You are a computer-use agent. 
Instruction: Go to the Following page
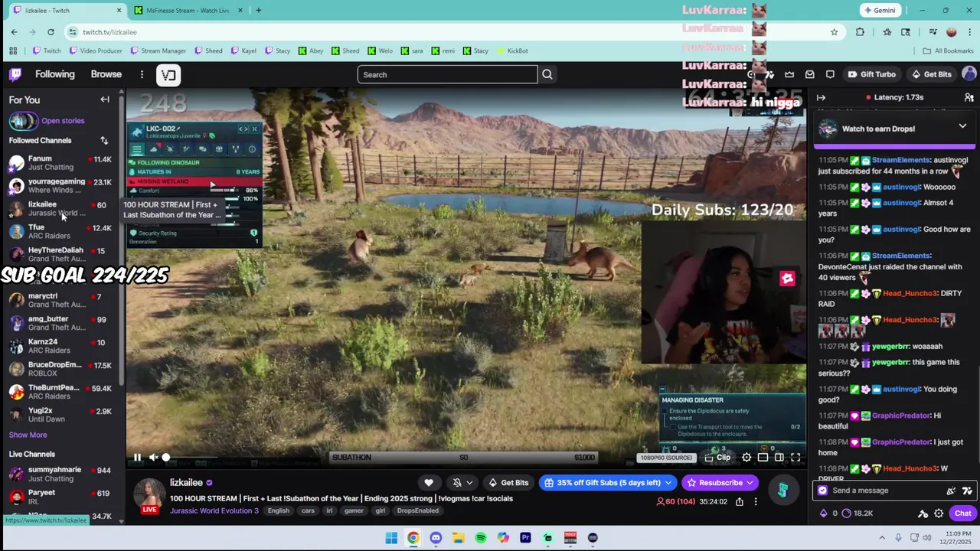pos(55,74)
